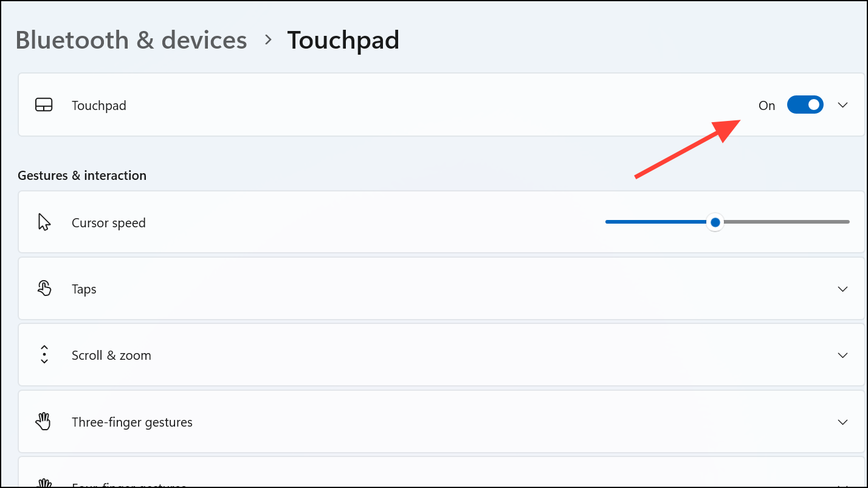868x488 pixels.
Task: Click the partially visible Four-finger gestures hand icon
Action: (x=44, y=484)
